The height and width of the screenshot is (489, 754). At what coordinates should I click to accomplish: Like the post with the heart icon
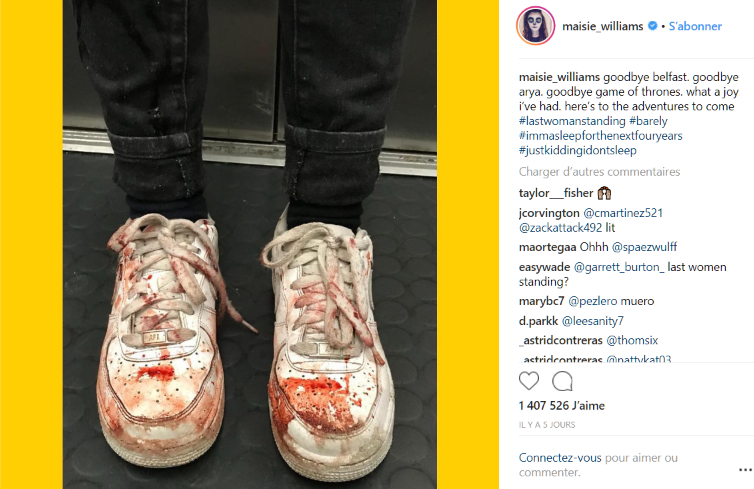(529, 381)
